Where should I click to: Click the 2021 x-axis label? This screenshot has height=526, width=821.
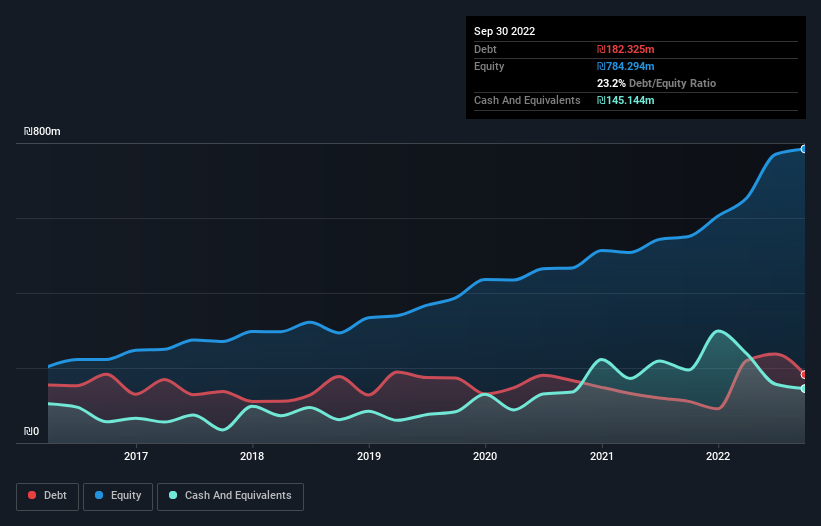click(x=602, y=456)
